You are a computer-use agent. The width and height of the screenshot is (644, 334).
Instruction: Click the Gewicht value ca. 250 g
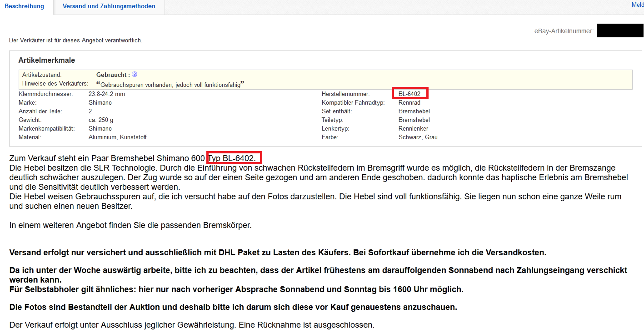[x=101, y=120]
